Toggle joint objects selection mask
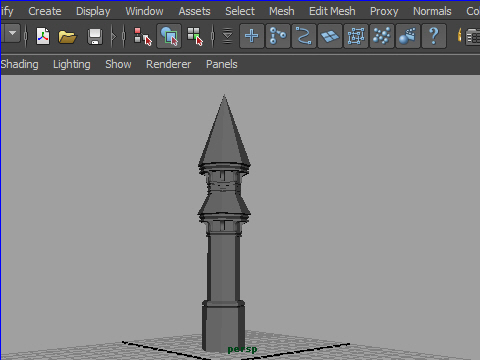This screenshot has height=360, width=480. pyautogui.click(x=278, y=36)
